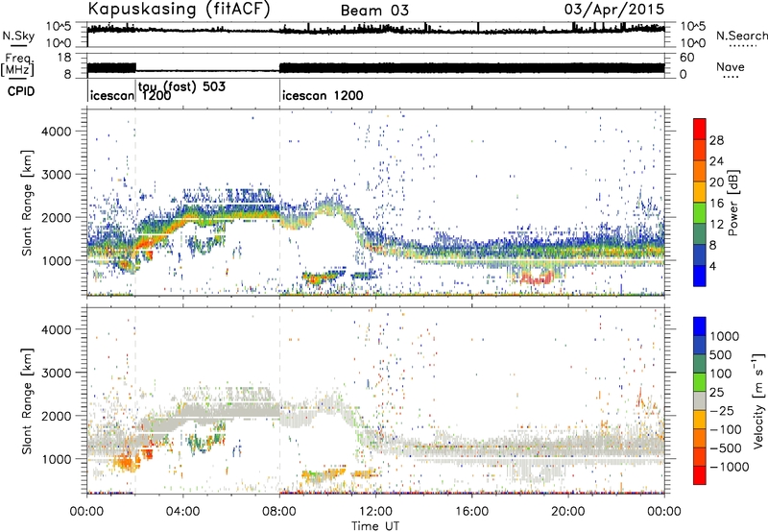Click the N.Search legend label
The width and height of the screenshot is (768, 532).
pyautogui.click(x=741, y=36)
